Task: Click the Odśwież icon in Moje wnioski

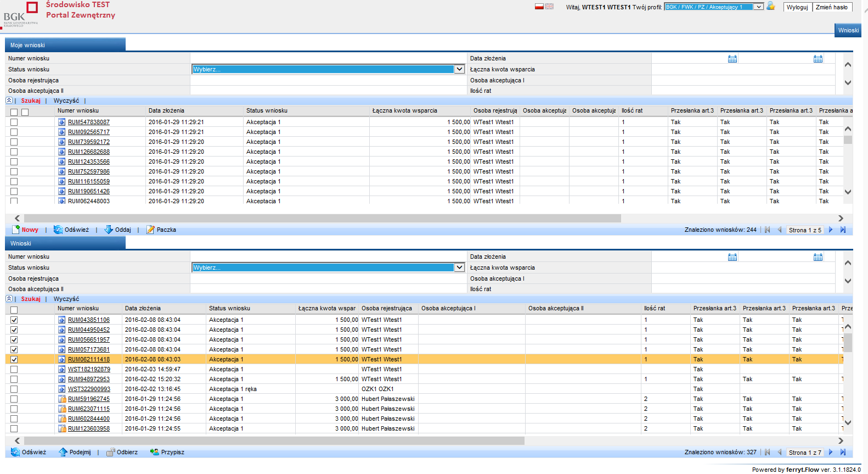Action: (58, 230)
